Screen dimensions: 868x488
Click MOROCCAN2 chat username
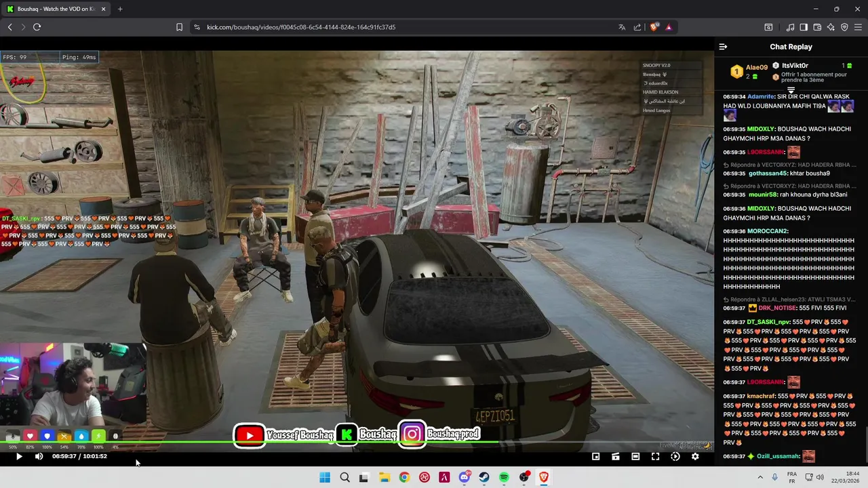coord(768,231)
